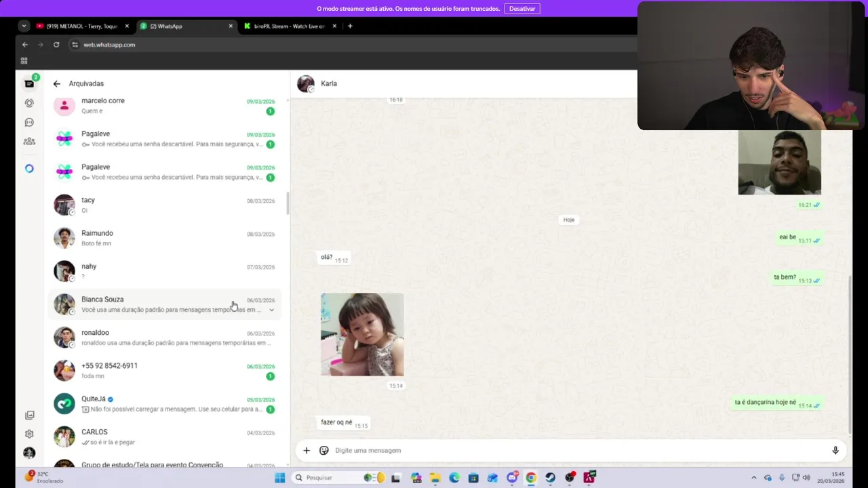Open a new browser tab

click(350, 26)
